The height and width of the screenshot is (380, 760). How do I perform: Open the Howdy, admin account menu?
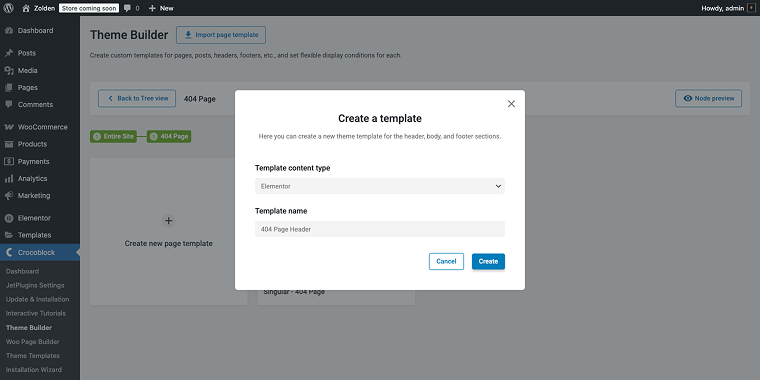click(728, 8)
